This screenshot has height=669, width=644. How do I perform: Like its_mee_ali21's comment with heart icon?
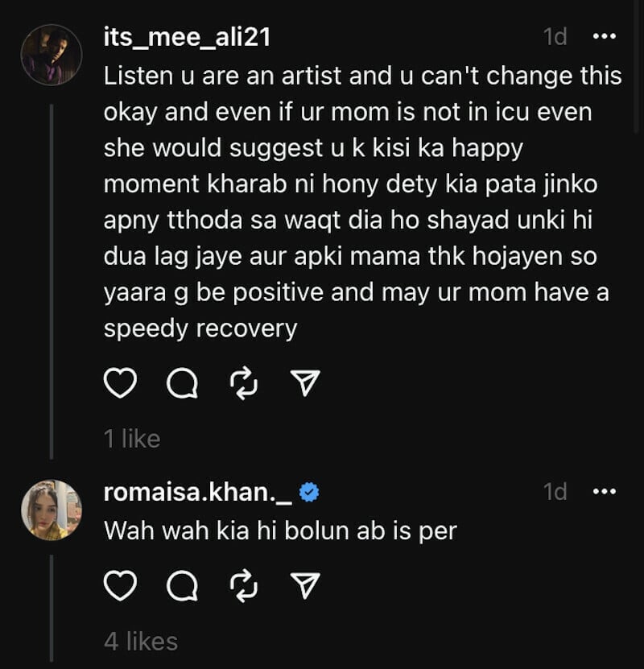pos(121,386)
